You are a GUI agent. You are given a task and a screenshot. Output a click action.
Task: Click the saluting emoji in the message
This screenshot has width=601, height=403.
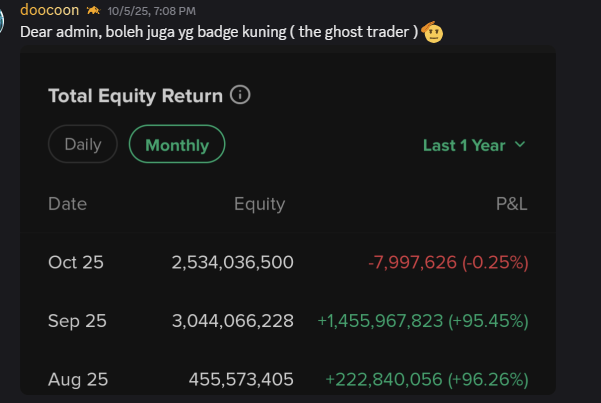433,30
